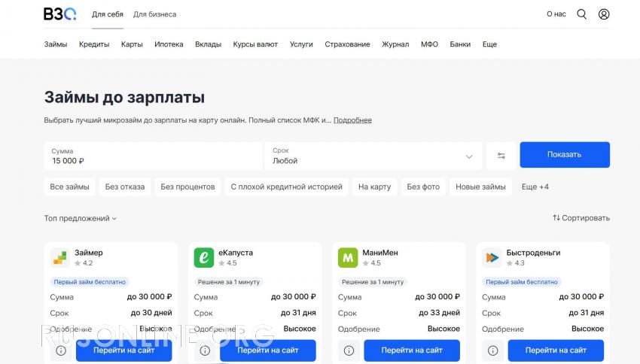The image size is (640, 364).
Task: Open the Еще menu in navigation
Action: pyautogui.click(x=489, y=44)
